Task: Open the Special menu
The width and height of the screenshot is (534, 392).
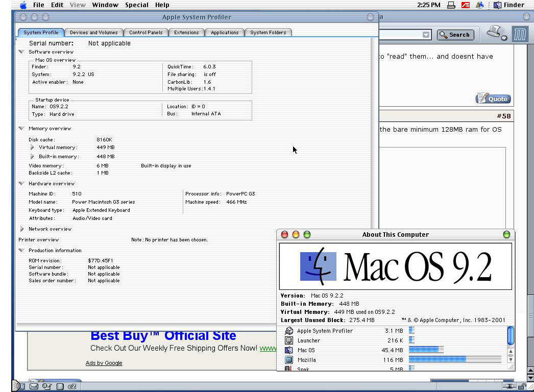Action: [137, 5]
